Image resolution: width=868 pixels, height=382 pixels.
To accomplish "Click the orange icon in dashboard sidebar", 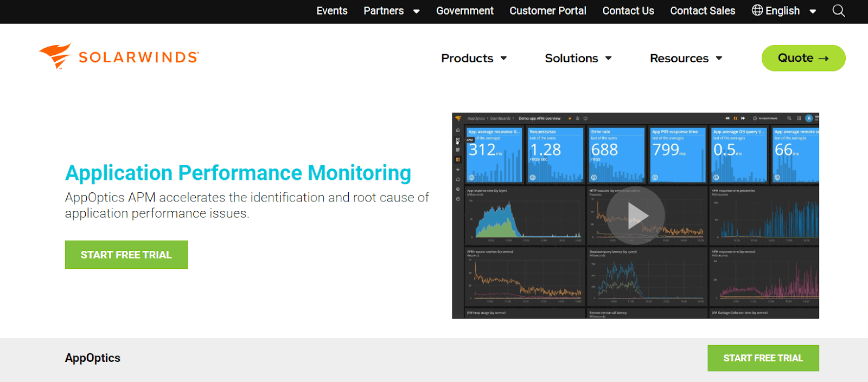I will [458, 159].
